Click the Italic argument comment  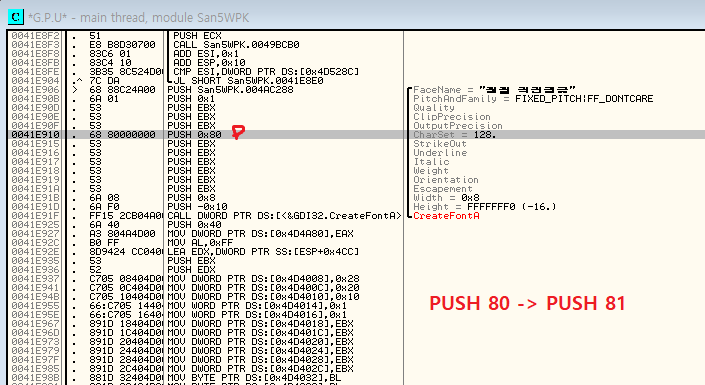(431, 161)
